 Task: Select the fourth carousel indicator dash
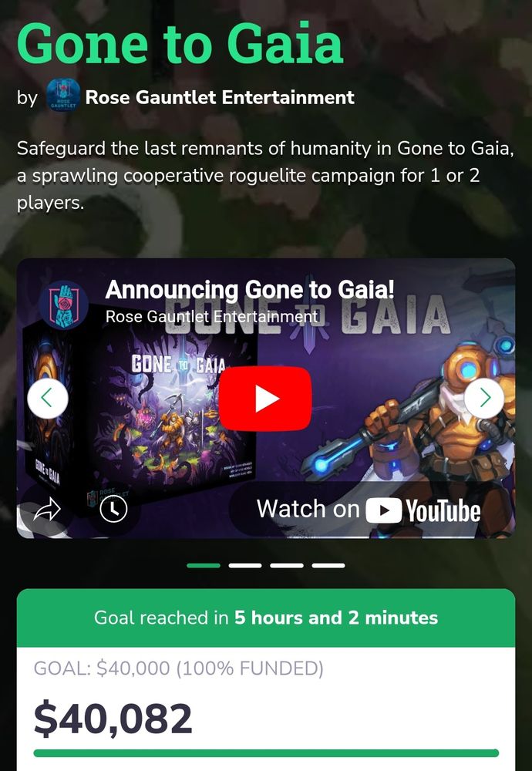pos(328,565)
